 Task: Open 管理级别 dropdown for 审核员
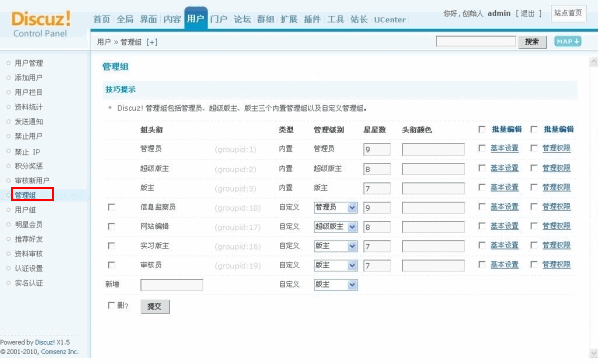coord(336,266)
